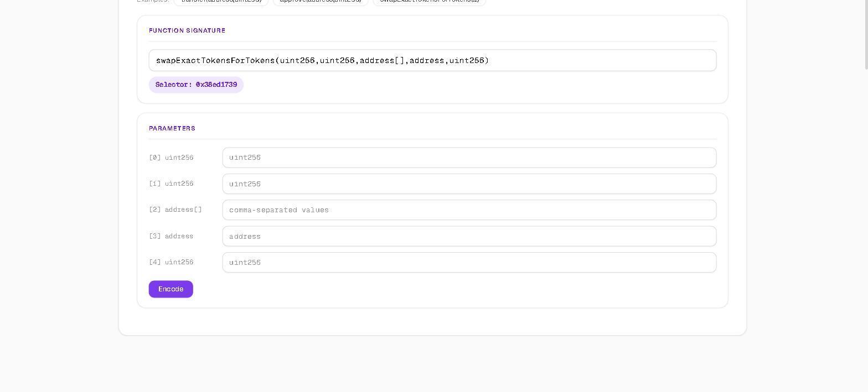
Task: Click the [1] uint256 label
Action: 171,184
